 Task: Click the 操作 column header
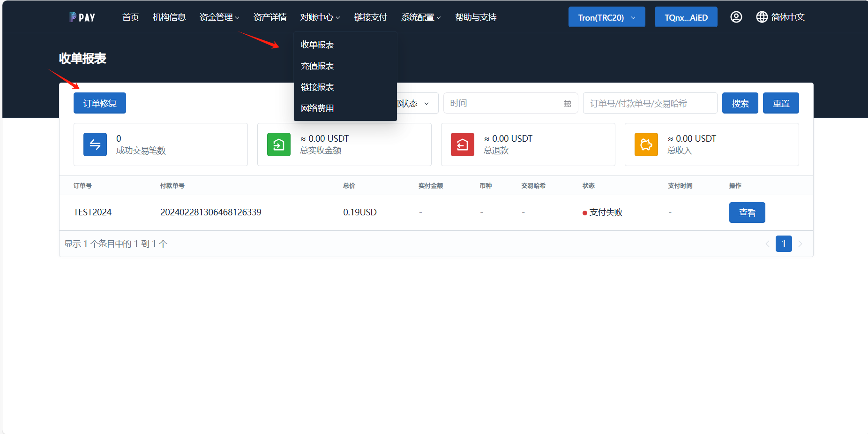pos(735,186)
